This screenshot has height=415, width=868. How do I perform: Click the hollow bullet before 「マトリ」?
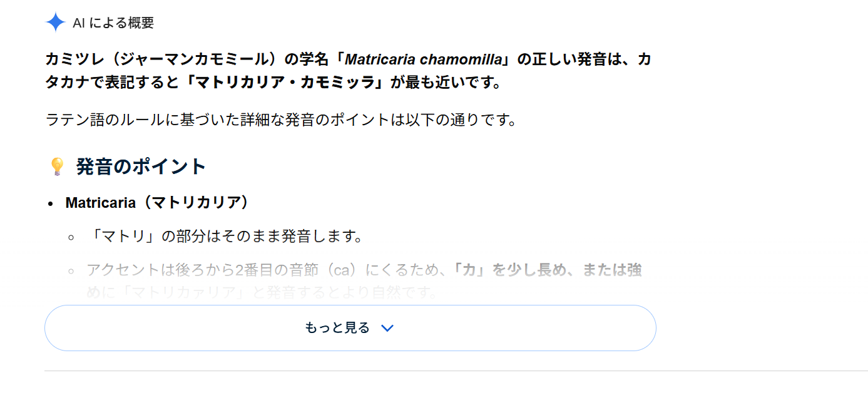71,237
